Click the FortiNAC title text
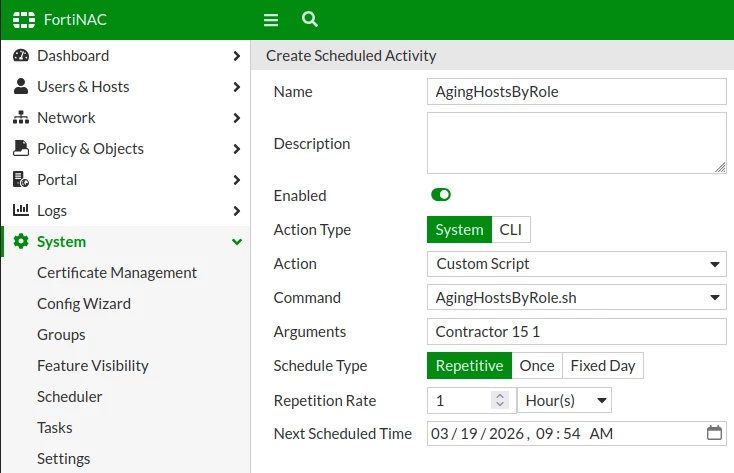This screenshot has width=734, height=473. coord(75,20)
